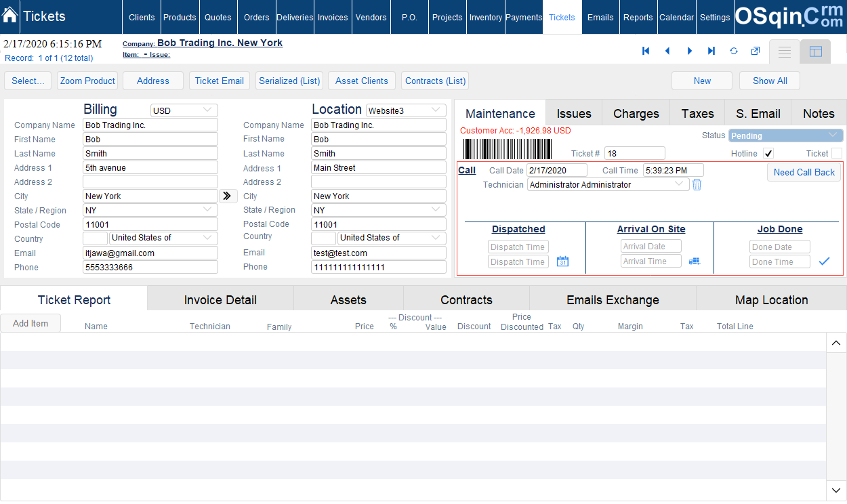Open the Bob Trading Inc. New York company link
Screen dimensions: 847x504
click(x=220, y=43)
